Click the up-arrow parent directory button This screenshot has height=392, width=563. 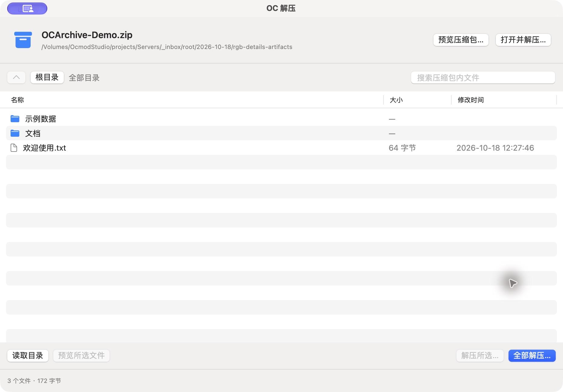pyautogui.click(x=16, y=77)
